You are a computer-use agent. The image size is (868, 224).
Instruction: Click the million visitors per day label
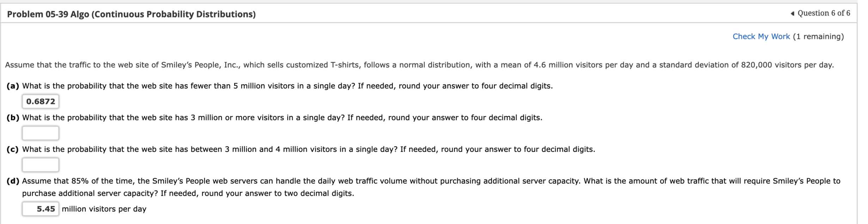click(104, 208)
